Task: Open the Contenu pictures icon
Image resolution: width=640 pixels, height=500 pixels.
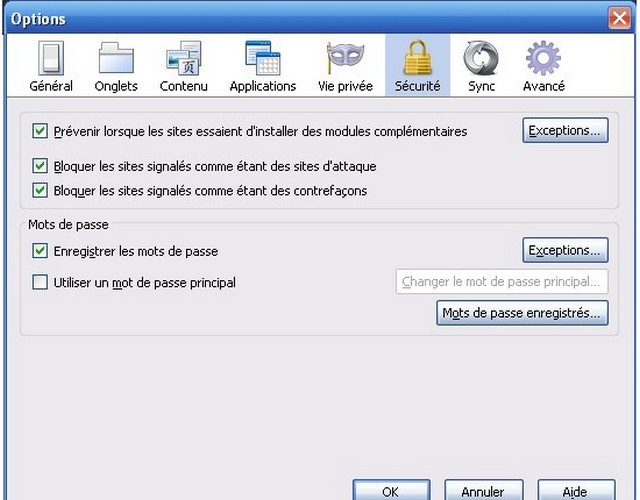Action: pos(184,58)
